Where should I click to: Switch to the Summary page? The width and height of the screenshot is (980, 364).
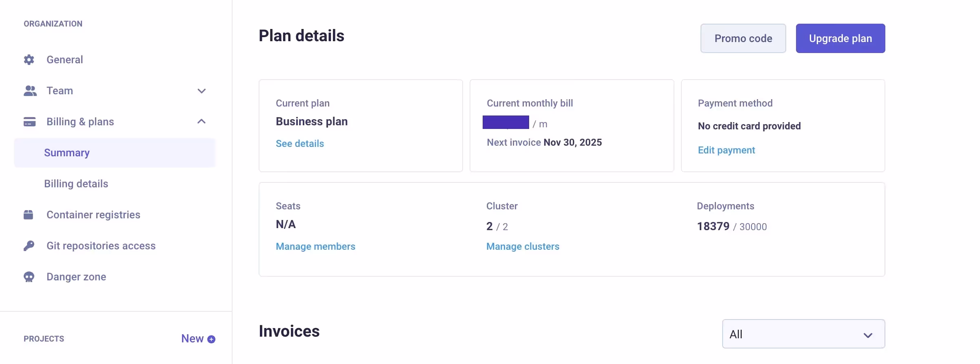pos(67,153)
